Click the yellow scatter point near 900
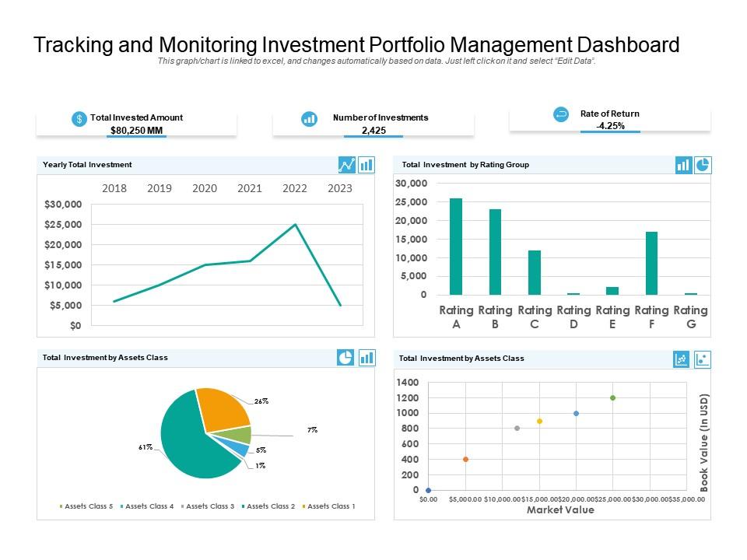Viewport: 747px width, 560px height. point(539,421)
